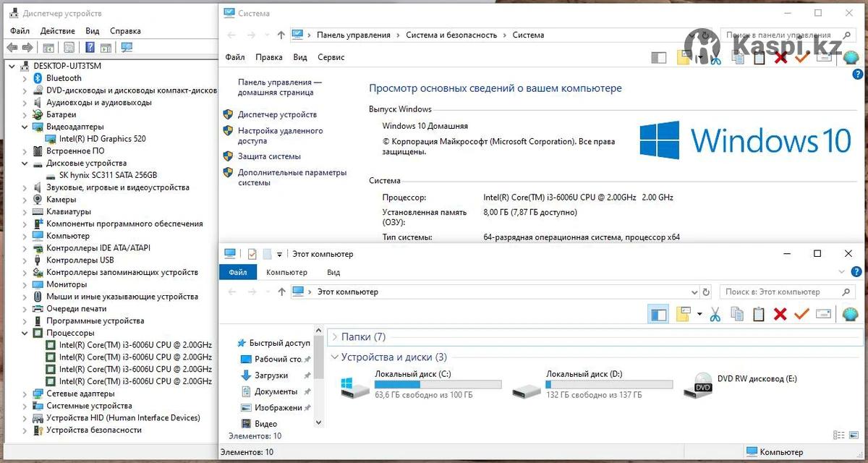Expand ribbon chevron in Этот компьютер window

tap(841, 272)
